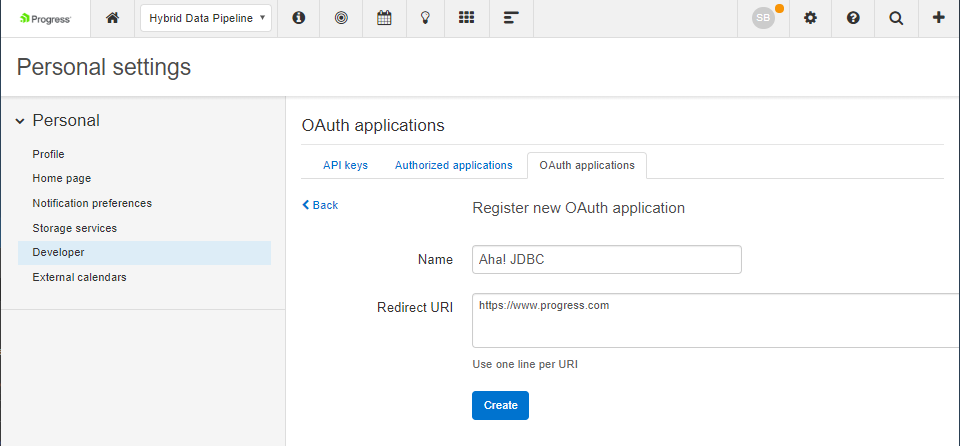Open the settings gear icon

pyautogui.click(x=810, y=18)
